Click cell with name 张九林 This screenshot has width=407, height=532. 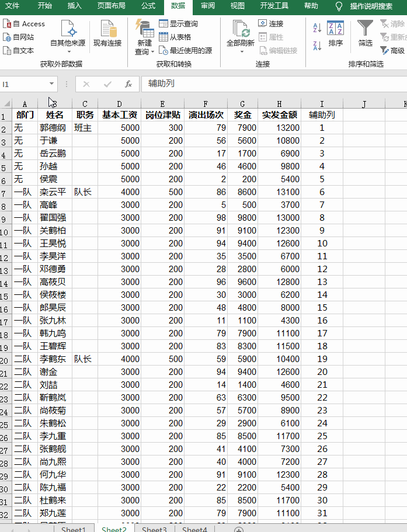(55, 321)
